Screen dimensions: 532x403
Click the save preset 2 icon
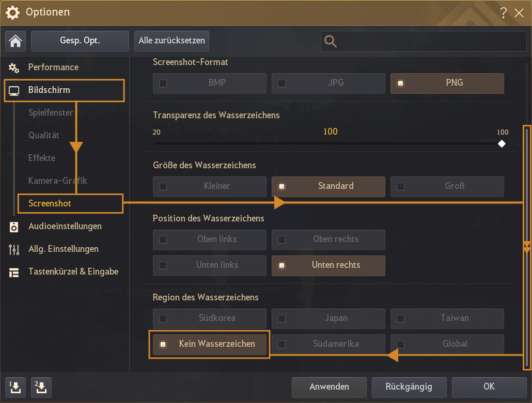pyautogui.click(x=41, y=387)
